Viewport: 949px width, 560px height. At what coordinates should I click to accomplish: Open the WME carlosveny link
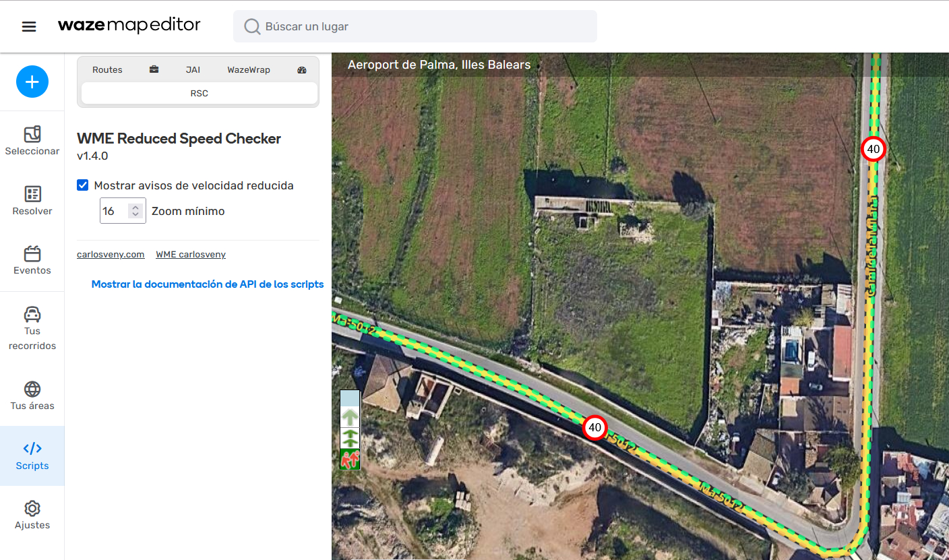click(x=191, y=255)
